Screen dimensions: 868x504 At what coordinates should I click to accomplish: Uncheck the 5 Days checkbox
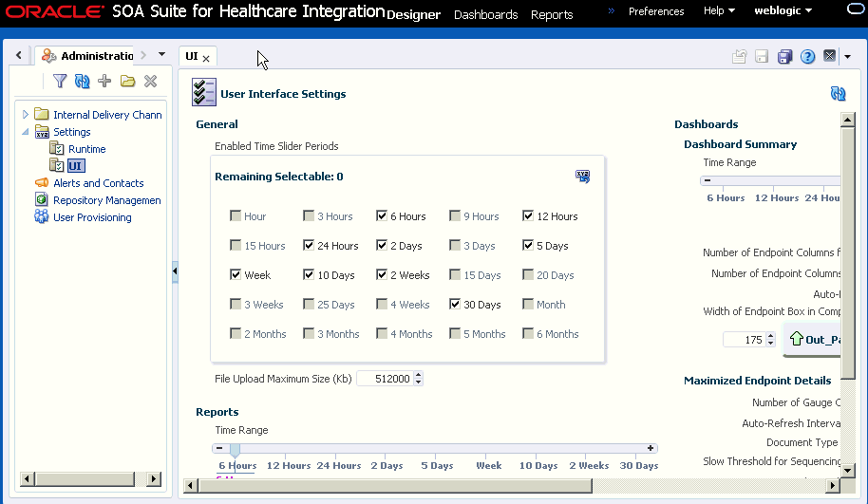pos(528,245)
